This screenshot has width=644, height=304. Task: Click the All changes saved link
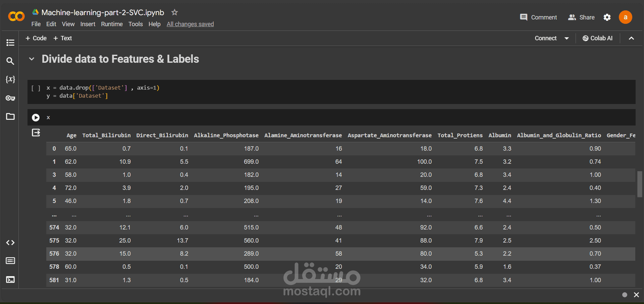pyautogui.click(x=190, y=24)
